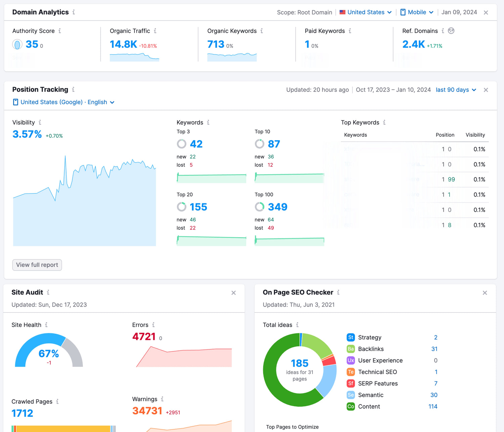Click the View full report button
This screenshot has width=504, height=432.
click(37, 265)
